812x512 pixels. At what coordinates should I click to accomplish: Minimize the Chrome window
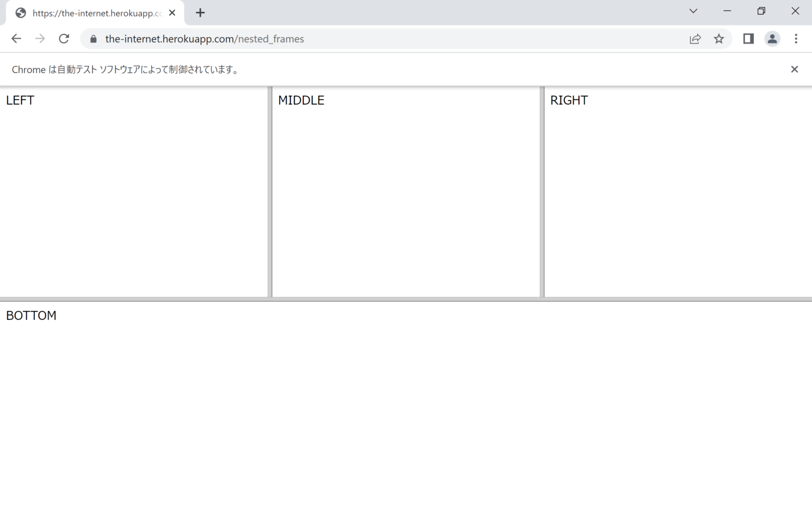727,11
